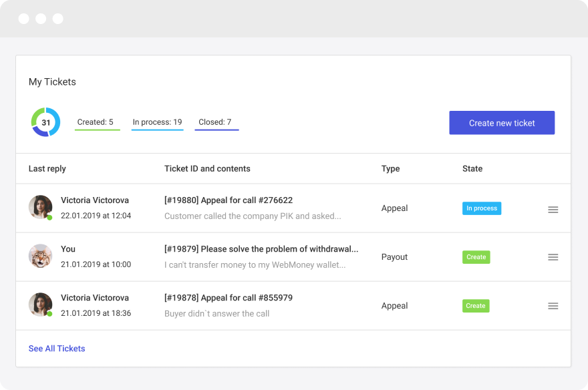The width and height of the screenshot is (588, 390).
Task: Open hamburger menu for ticket #19879
Action: [x=553, y=257]
